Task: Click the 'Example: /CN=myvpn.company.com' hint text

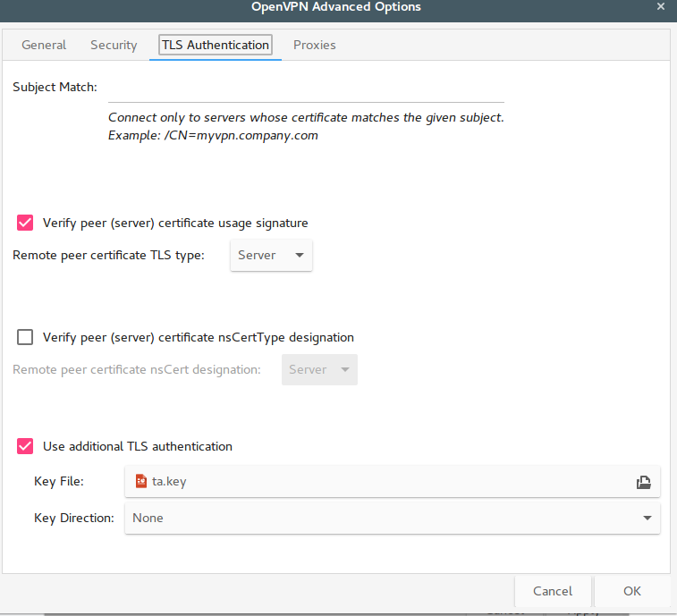Action: click(213, 136)
